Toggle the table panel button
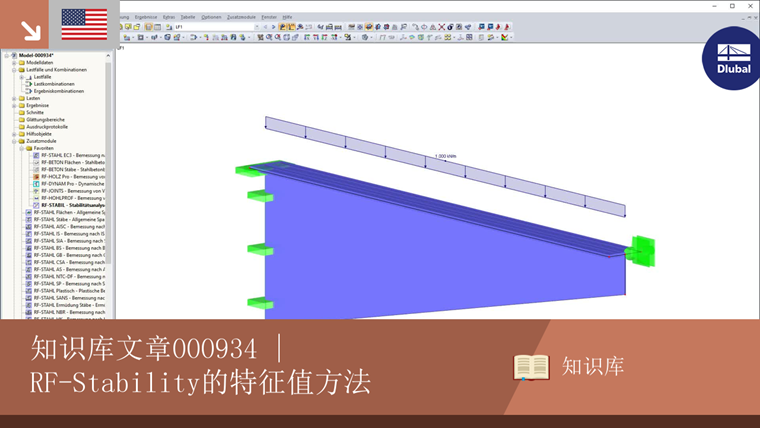760x428 pixels. coord(158,27)
